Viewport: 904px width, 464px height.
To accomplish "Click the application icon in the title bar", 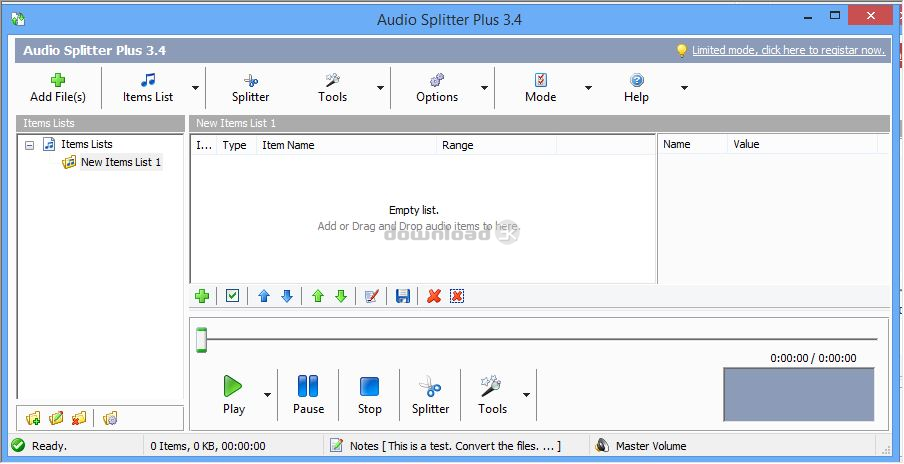I will click(x=18, y=20).
